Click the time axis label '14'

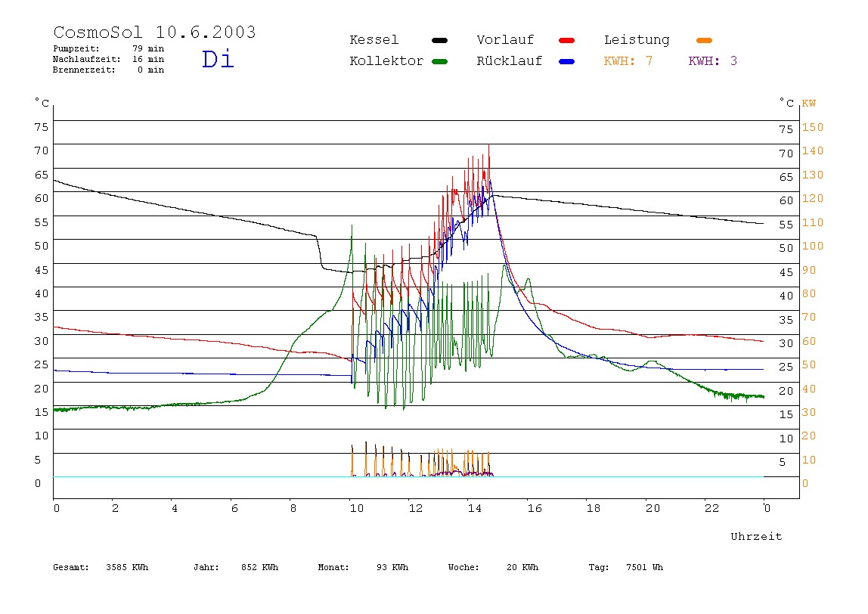(x=474, y=508)
